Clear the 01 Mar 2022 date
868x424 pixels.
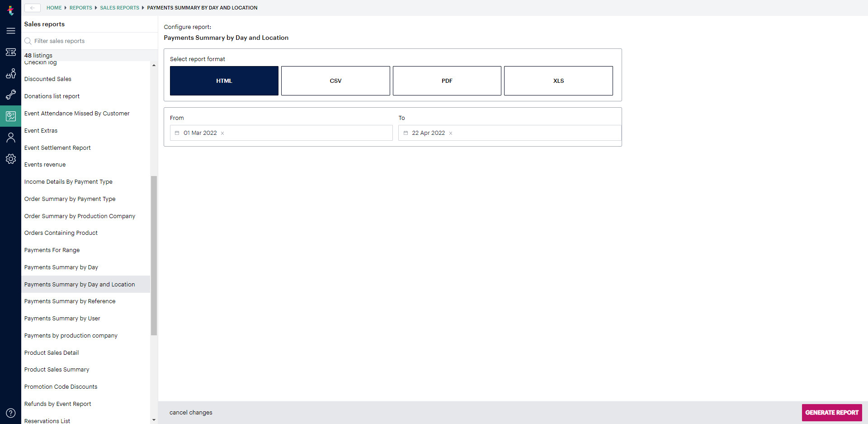(x=222, y=133)
